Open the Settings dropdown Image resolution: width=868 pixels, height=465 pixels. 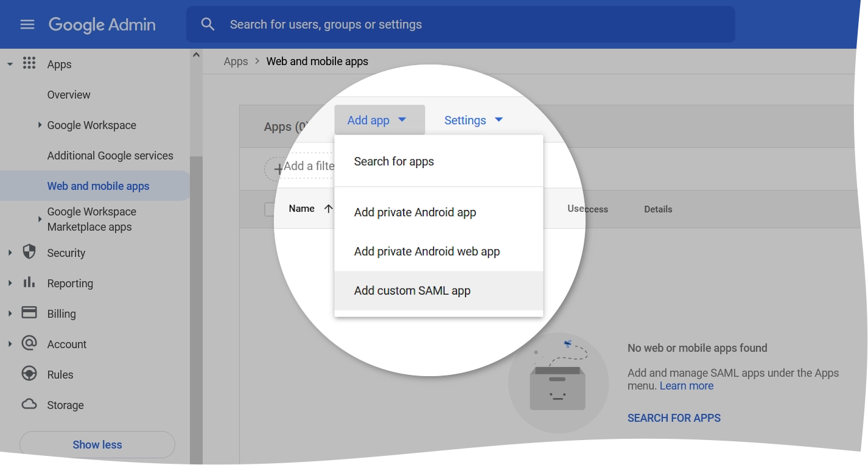click(474, 120)
